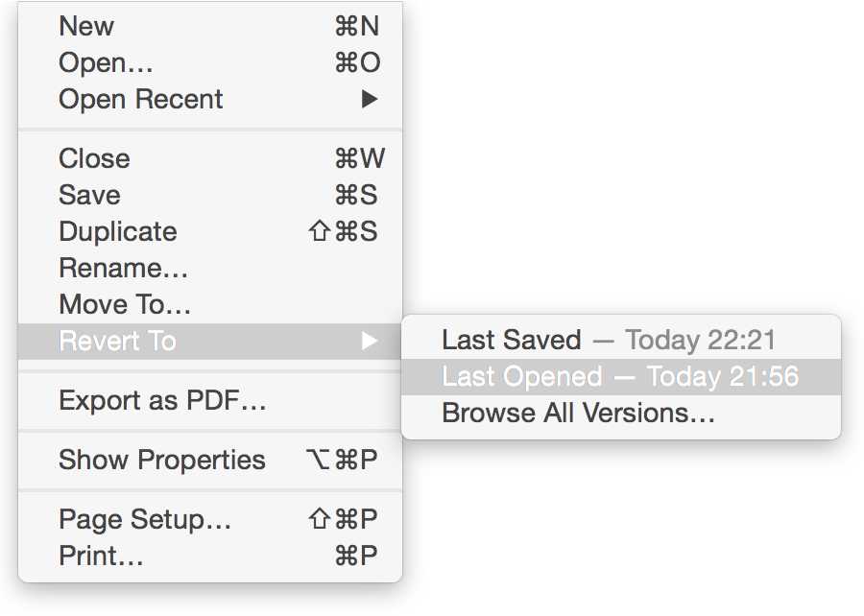The height and width of the screenshot is (616, 864).
Task: Click the ⌘S shortcut beside Save
Action: (356, 195)
